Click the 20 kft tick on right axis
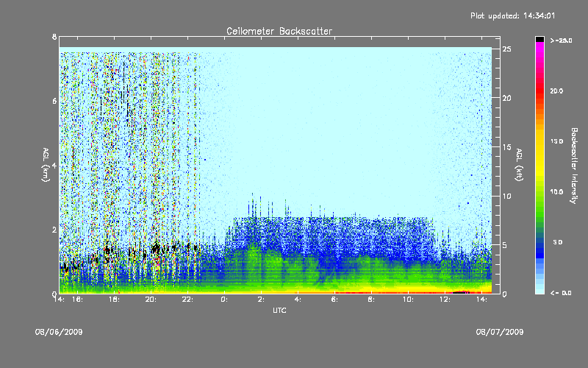This screenshot has width=588, height=368. click(x=506, y=98)
